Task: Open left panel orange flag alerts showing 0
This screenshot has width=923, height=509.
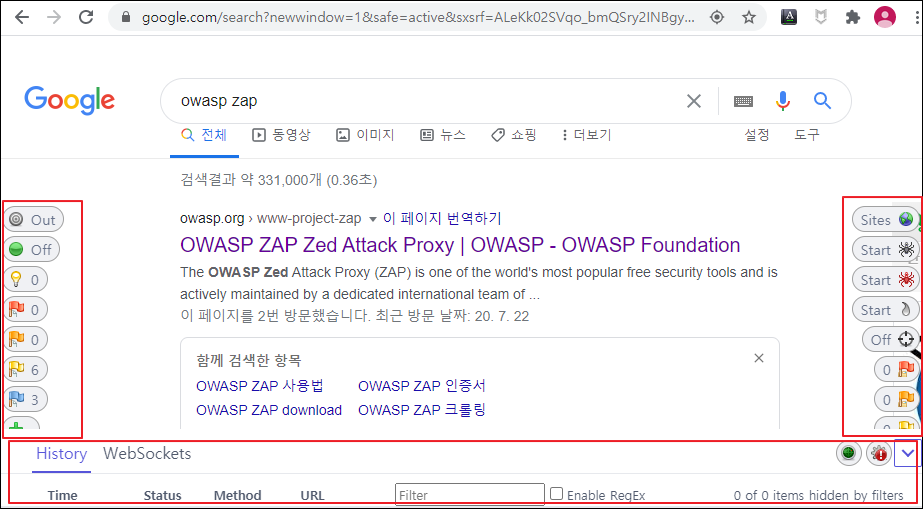Action: click(26, 339)
